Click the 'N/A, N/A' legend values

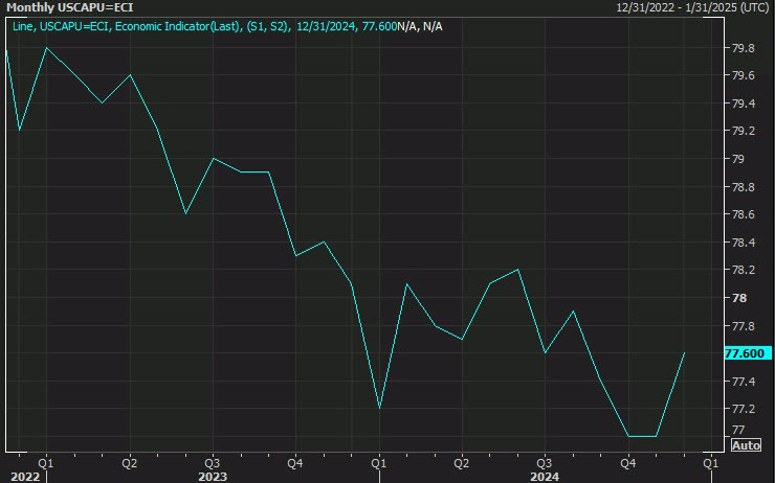[420, 26]
